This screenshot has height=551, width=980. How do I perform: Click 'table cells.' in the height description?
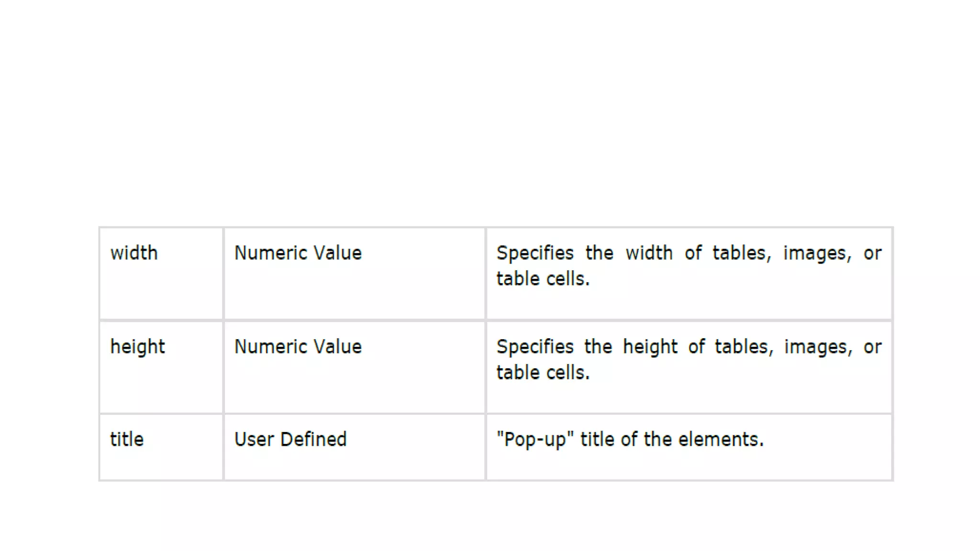[543, 372]
